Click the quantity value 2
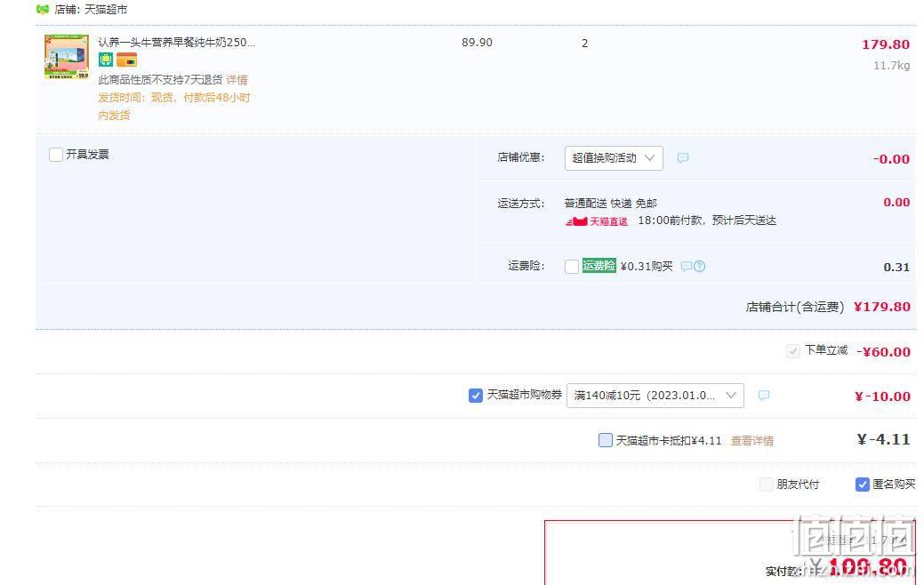 click(x=584, y=43)
